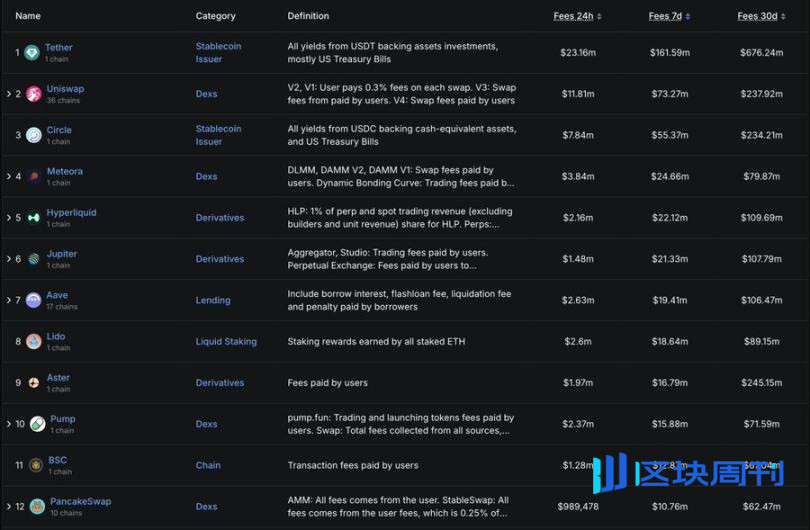Sort table by Fees 7d column
810x530 pixels.
coord(669,16)
